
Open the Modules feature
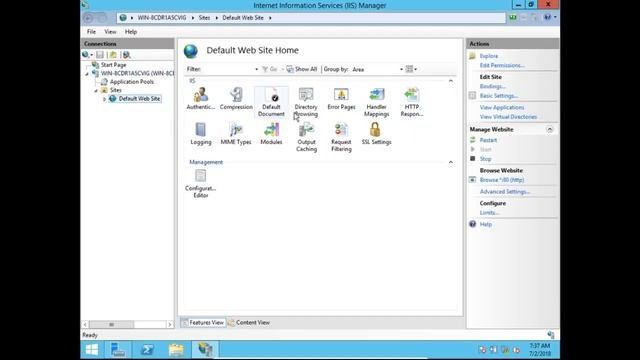click(x=271, y=134)
